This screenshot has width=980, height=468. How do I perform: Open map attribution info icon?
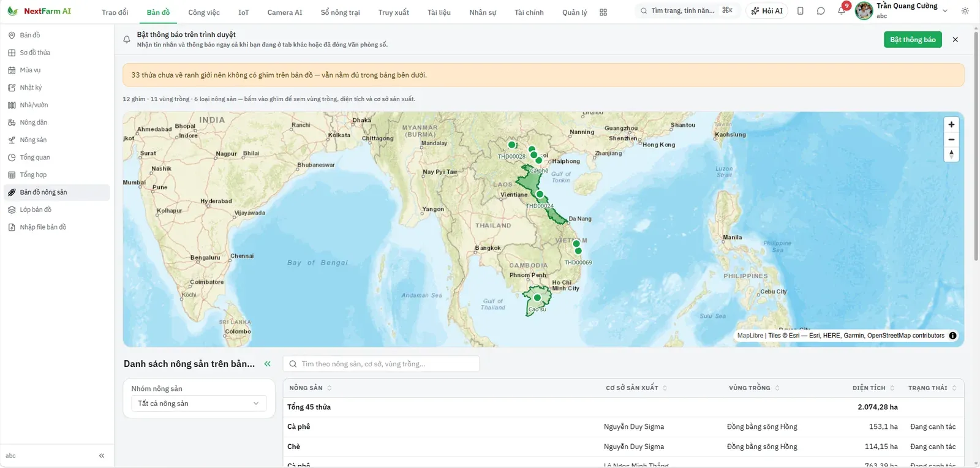coord(952,336)
